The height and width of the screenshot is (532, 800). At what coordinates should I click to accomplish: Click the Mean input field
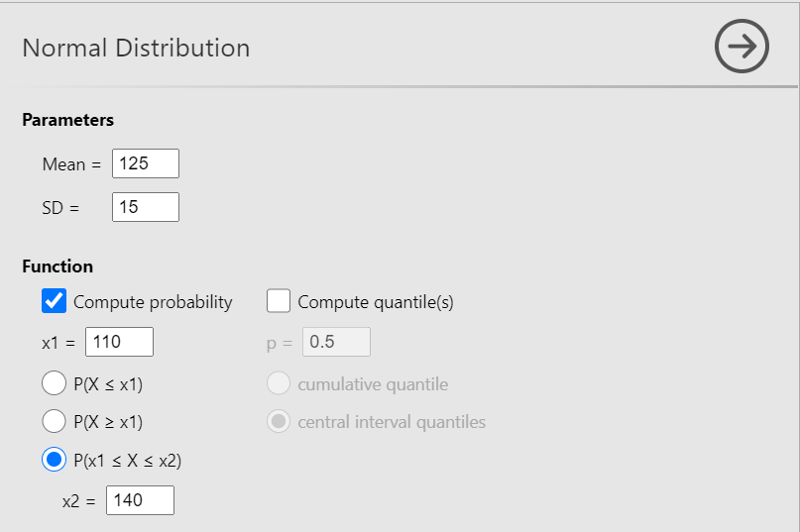pos(146,163)
